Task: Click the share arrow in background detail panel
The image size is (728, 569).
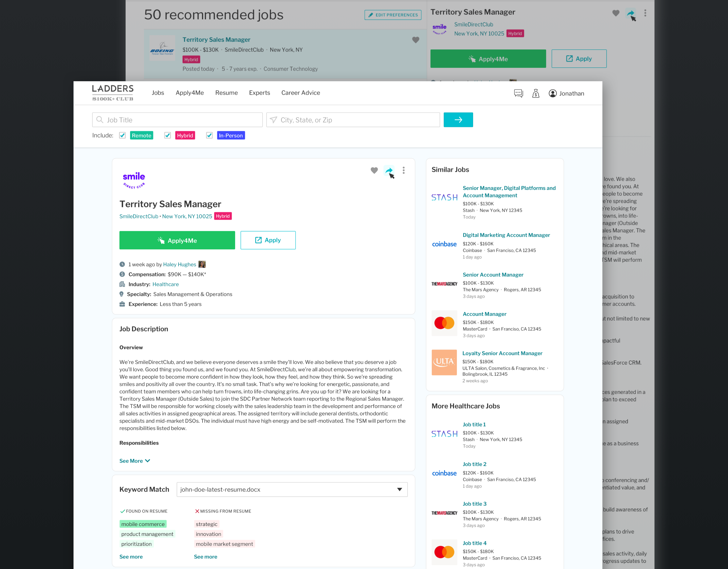Action: point(630,13)
